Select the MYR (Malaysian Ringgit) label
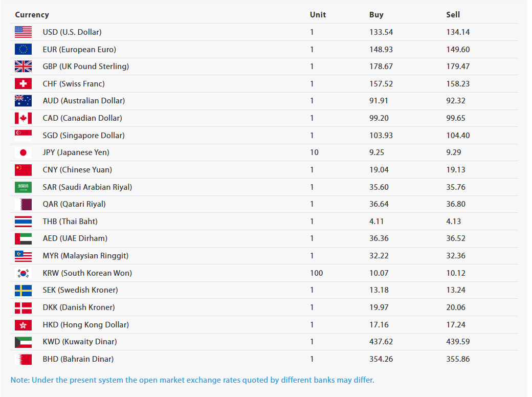This screenshot has width=532, height=397. pos(85,256)
